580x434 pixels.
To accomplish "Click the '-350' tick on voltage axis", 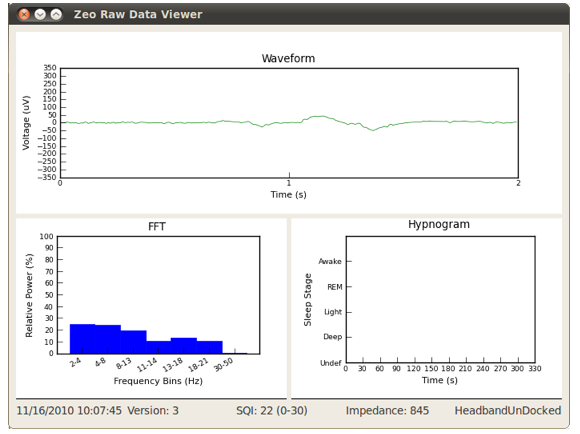I will (47, 177).
